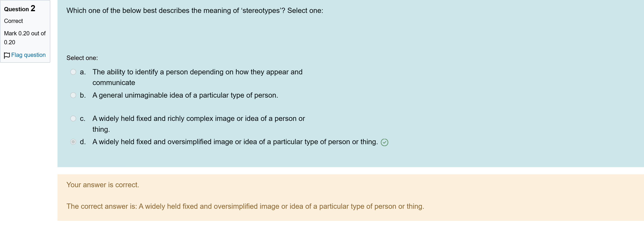The image size is (644, 228).
Task: Click 'Your answer is correct.' feedback text
Action: (102, 185)
